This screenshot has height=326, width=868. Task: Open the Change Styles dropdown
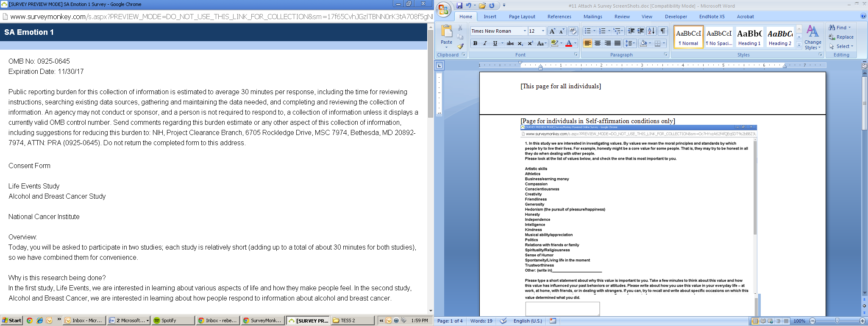[812, 37]
